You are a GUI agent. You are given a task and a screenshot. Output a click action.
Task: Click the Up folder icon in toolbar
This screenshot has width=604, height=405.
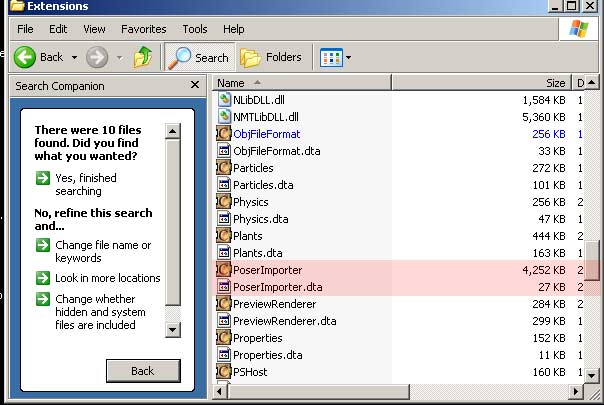[143, 57]
